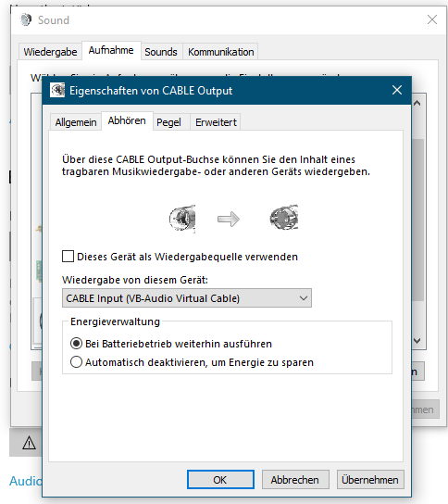Click the Sound device list scrollbar thumb

pos(417,220)
